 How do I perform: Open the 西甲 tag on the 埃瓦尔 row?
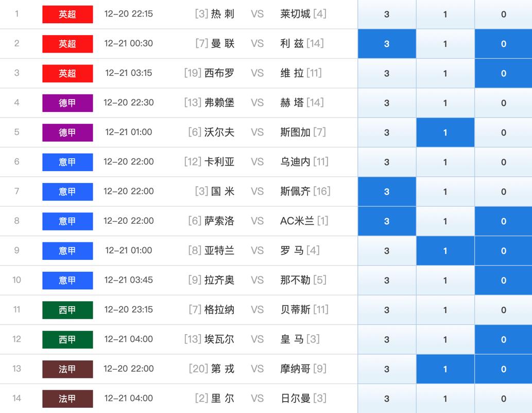tap(67, 339)
